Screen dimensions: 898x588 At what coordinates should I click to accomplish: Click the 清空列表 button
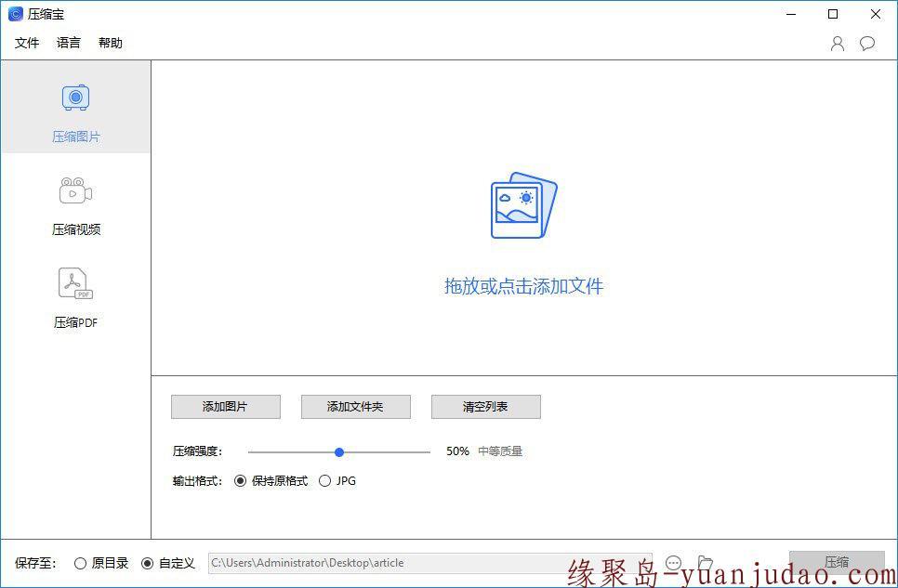click(485, 407)
